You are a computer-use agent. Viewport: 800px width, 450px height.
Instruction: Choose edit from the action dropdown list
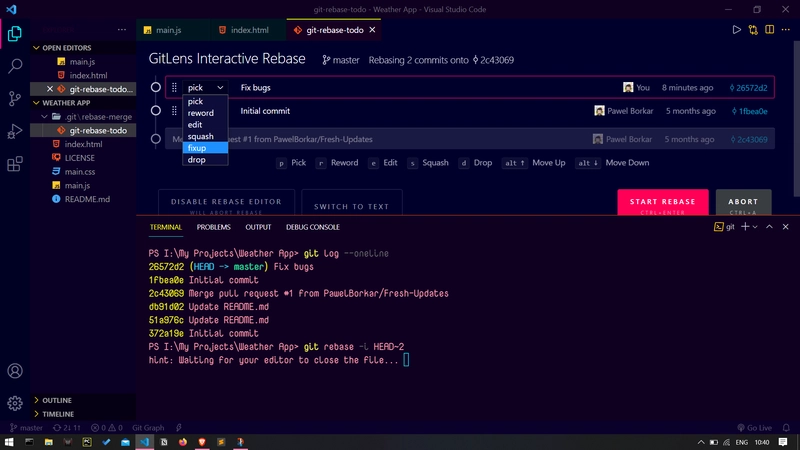click(205, 124)
